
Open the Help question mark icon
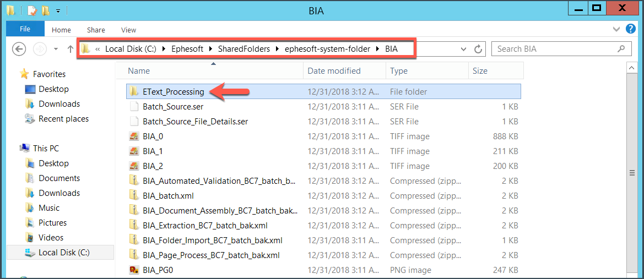pos(630,29)
